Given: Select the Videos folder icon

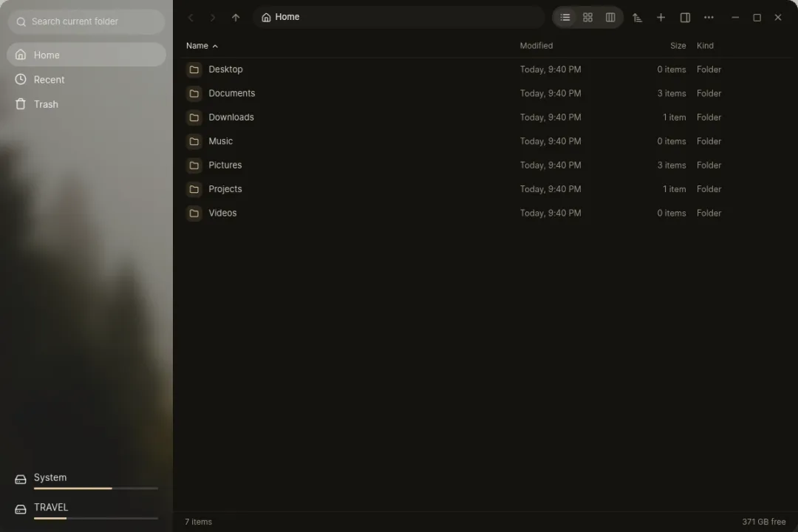Looking at the screenshot, I should coord(194,213).
